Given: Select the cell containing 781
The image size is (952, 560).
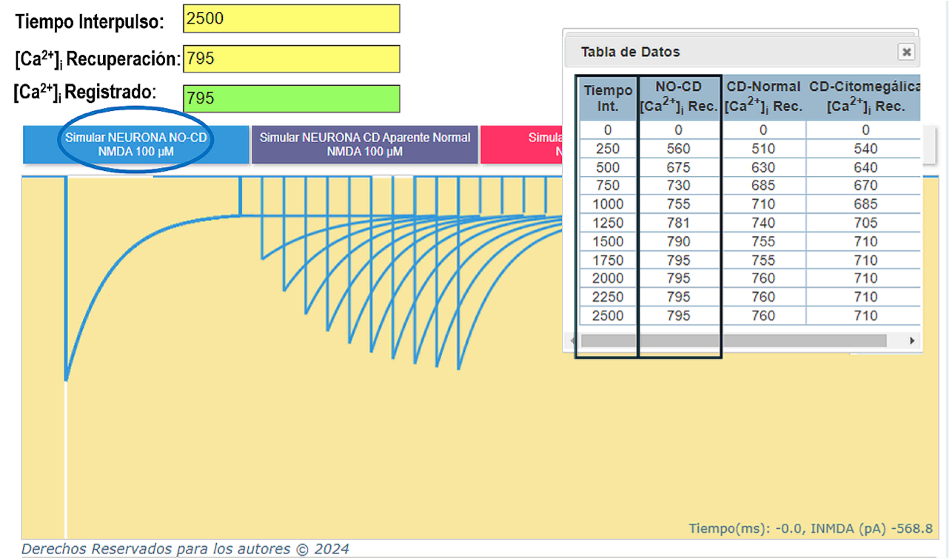Looking at the screenshot, I should click(x=678, y=223).
